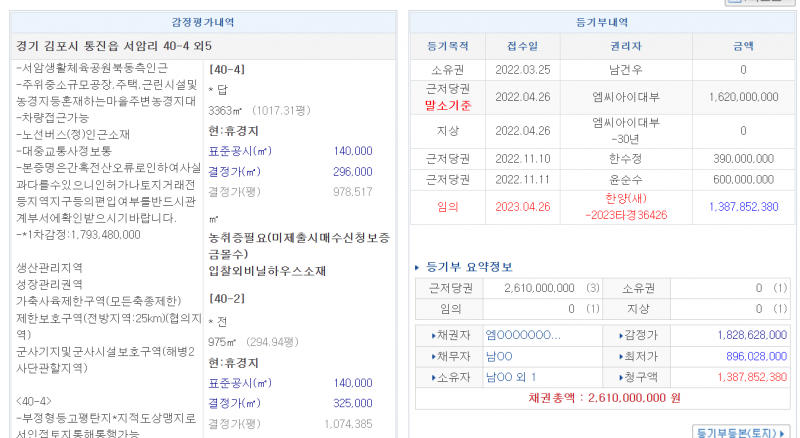The height and width of the screenshot is (438, 800).
Task: Click the 최저가 value 896,028,000
Action: tap(737, 356)
